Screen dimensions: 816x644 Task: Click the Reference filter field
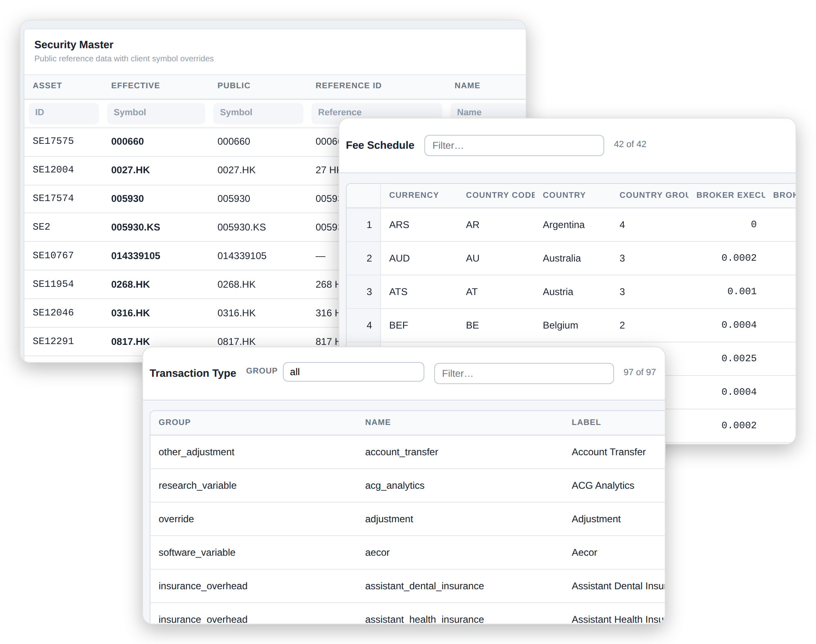click(x=377, y=111)
